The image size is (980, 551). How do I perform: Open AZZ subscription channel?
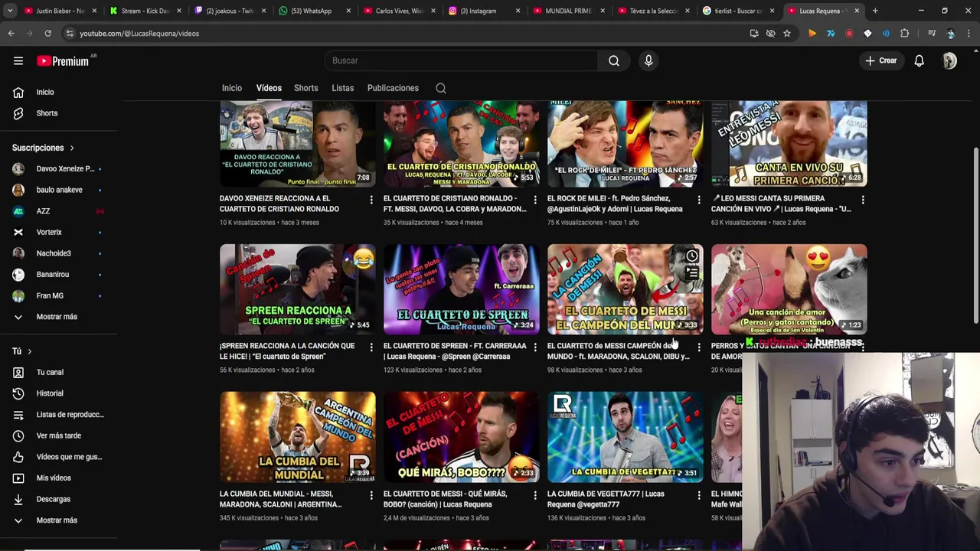click(60, 211)
